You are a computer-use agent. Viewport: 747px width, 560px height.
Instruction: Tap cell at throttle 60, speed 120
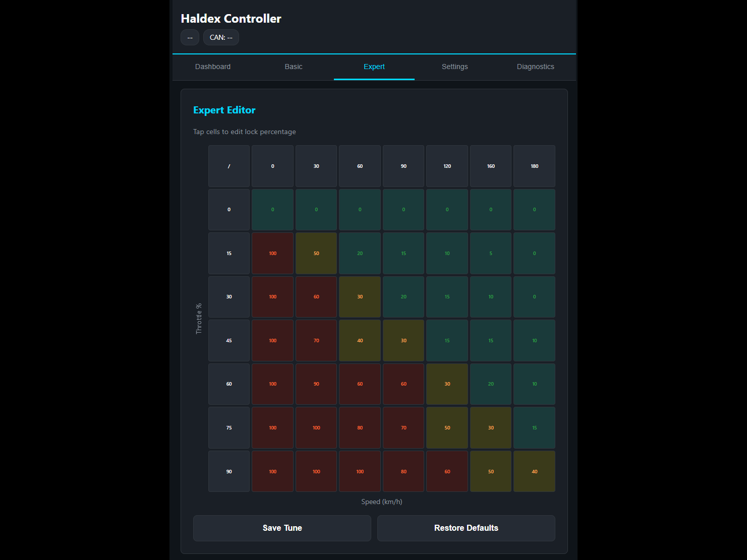click(x=447, y=384)
